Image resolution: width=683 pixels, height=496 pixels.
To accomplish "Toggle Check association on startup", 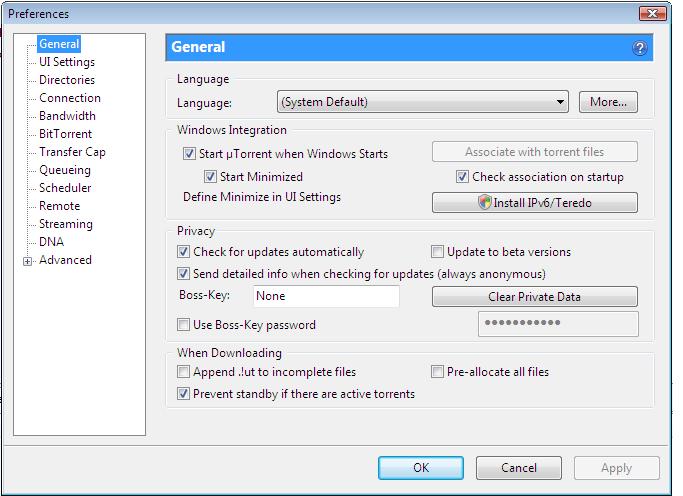I will [x=462, y=177].
